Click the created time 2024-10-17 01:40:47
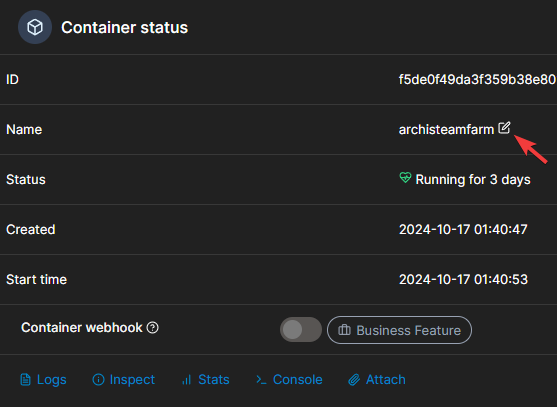 click(463, 229)
